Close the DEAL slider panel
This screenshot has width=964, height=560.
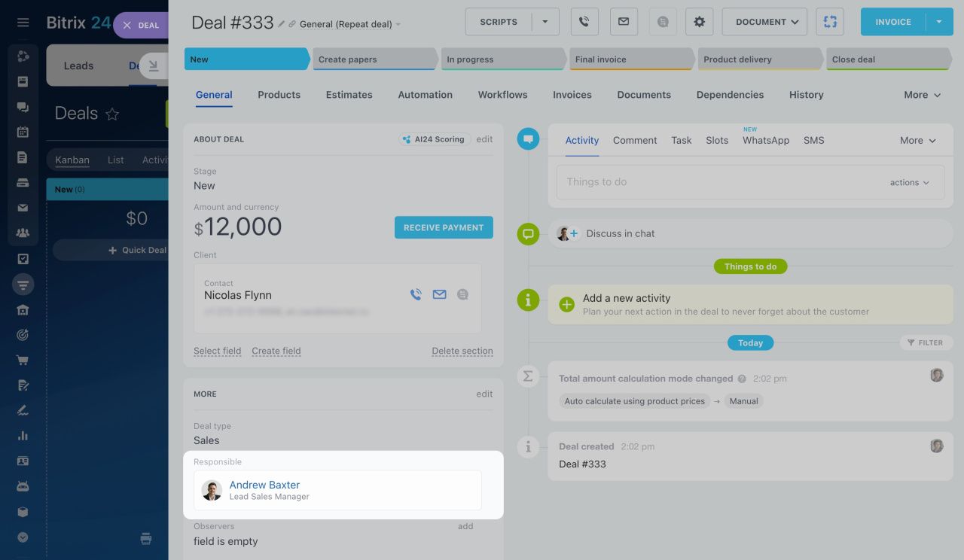click(127, 26)
